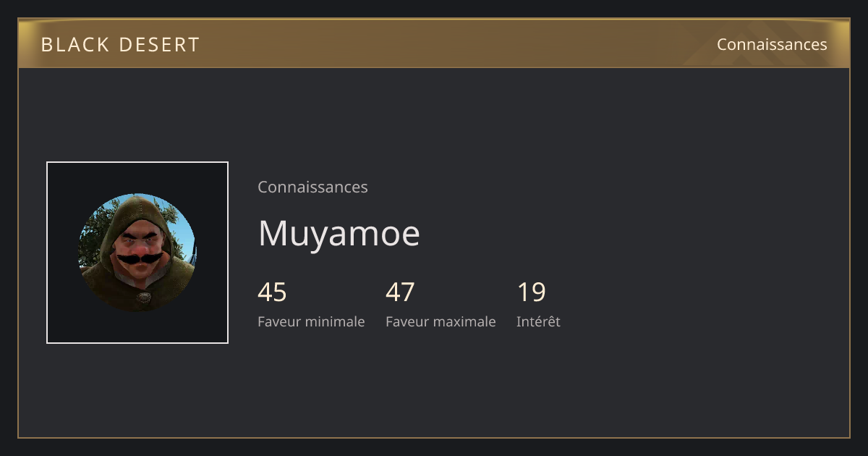868x456 pixels.
Task: Click the BLACK DESERT header title
Action: [x=120, y=45]
